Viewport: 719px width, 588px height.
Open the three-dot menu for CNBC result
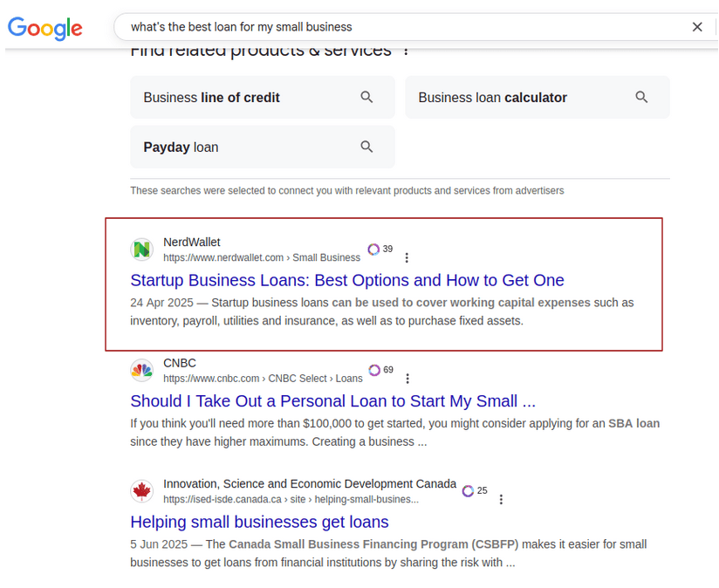407,379
